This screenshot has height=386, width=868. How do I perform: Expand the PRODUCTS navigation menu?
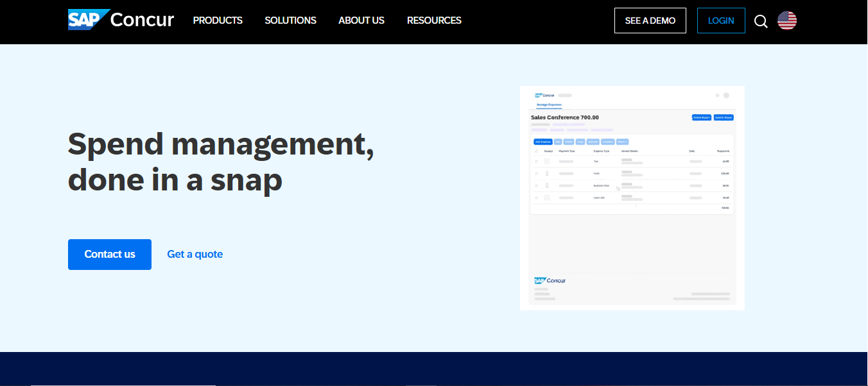coord(218,21)
